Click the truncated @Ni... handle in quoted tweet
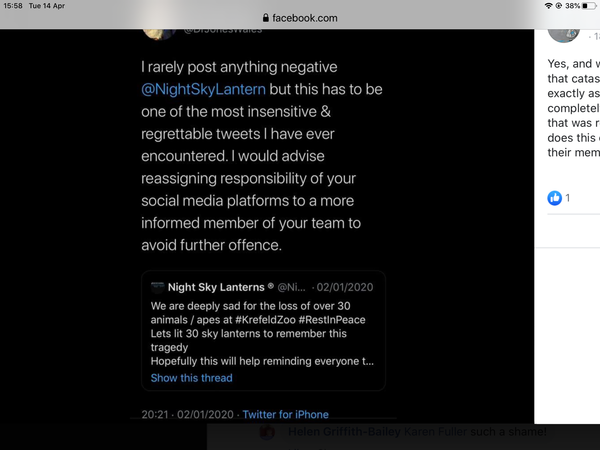Screen dimensions: 600x450 point(291,287)
